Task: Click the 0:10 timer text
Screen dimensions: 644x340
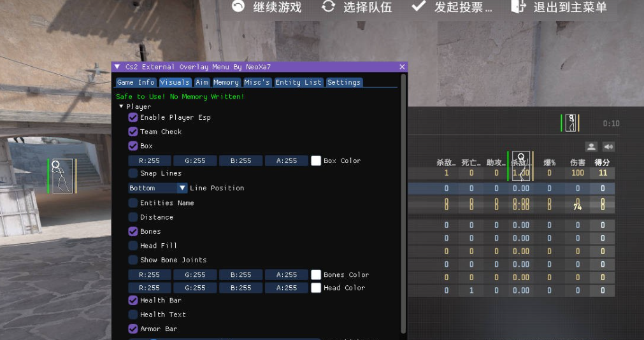Action: point(611,123)
